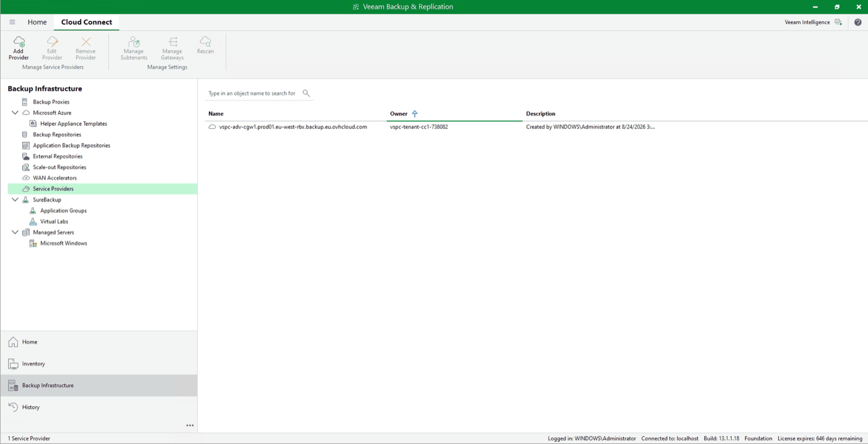Screen dimensions: 868x444
Task: Click the search magnifier icon
Action: (x=306, y=93)
